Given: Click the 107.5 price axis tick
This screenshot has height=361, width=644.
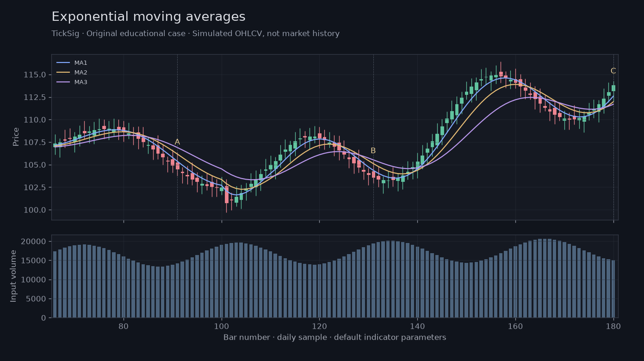Looking at the screenshot, I should point(35,142).
